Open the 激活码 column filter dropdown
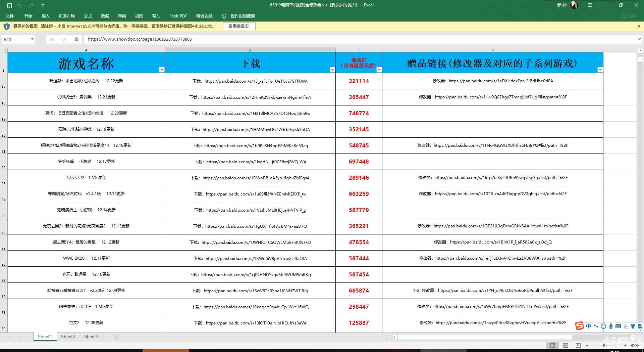The height and width of the screenshot is (352, 644). [x=379, y=70]
